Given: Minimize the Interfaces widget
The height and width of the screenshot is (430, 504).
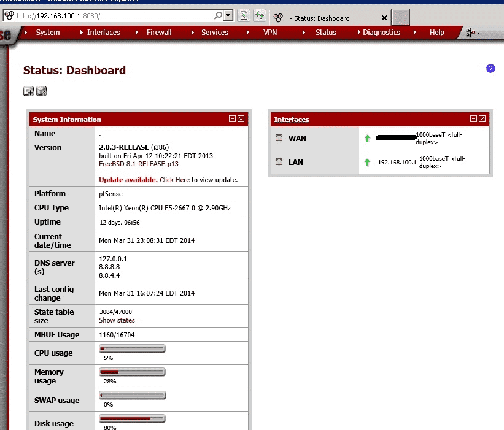Looking at the screenshot, I should (x=473, y=119).
